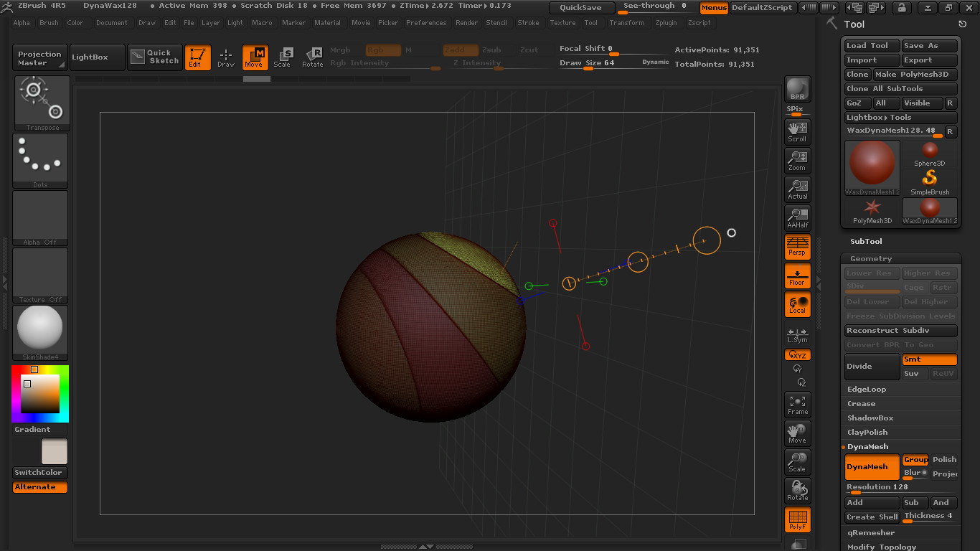Toggle PolyF polyframe display
Screen dimensions: 980x551
[x=797, y=519]
